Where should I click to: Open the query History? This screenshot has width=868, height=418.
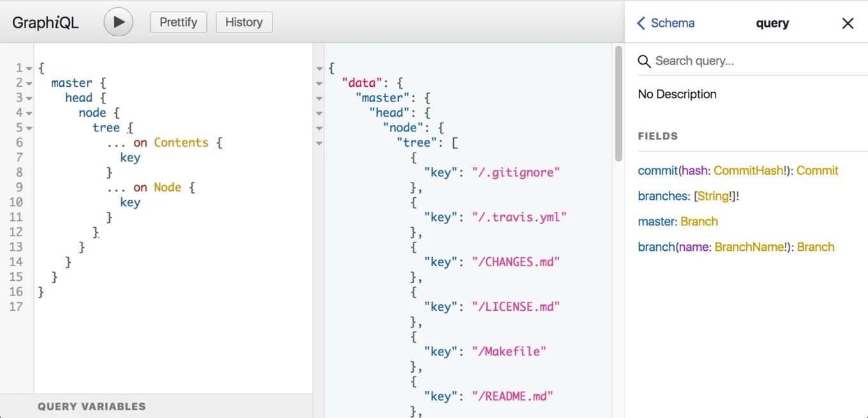(x=244, y=22)
